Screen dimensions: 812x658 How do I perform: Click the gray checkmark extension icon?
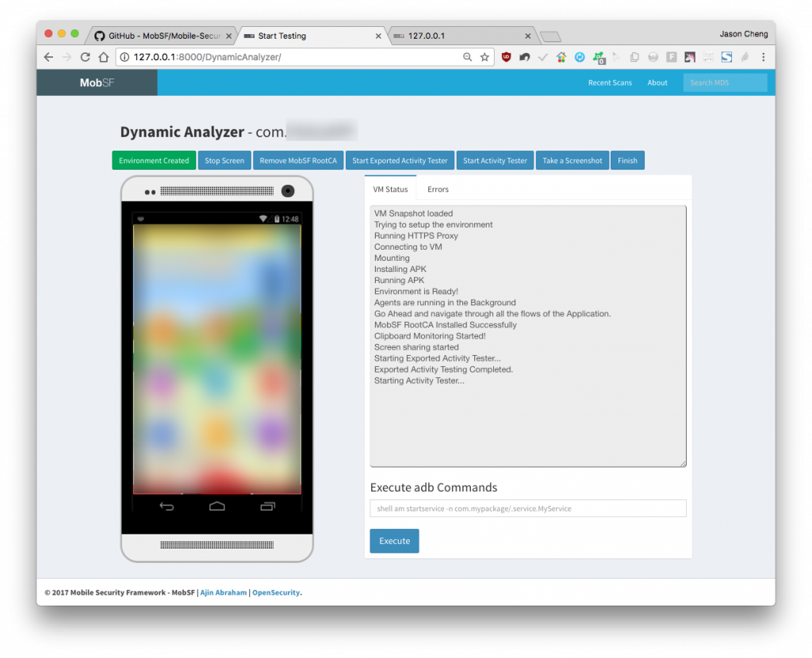542,57
